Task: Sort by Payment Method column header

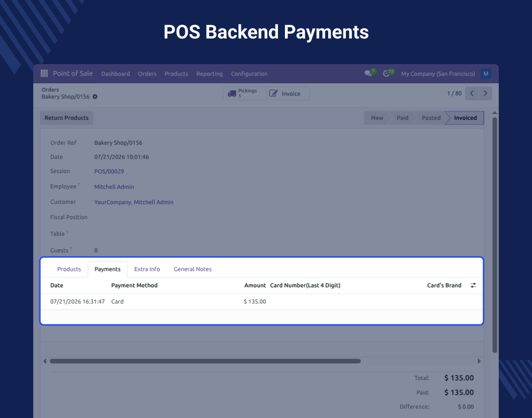Action: [x=134, y=285]
